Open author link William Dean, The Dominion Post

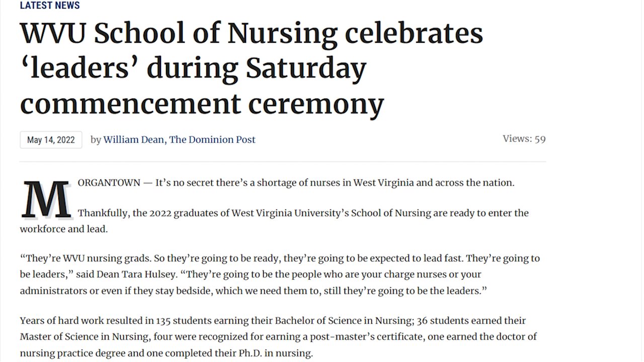point(179,140)
